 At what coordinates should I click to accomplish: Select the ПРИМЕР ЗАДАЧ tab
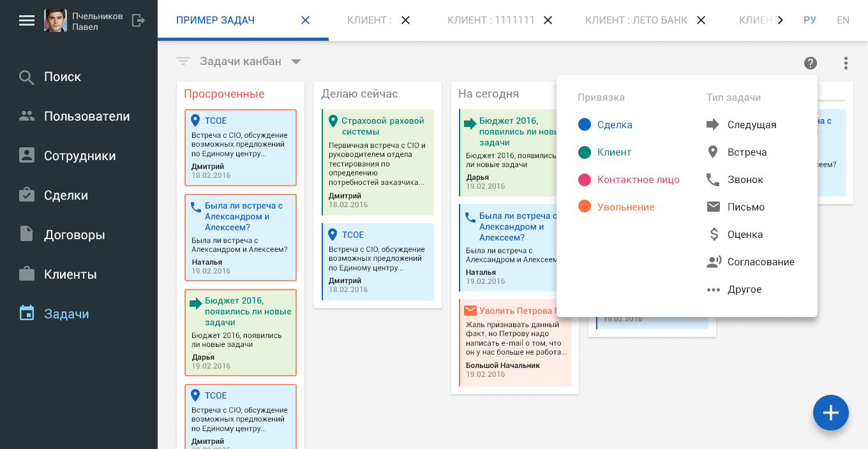(215, 20)
